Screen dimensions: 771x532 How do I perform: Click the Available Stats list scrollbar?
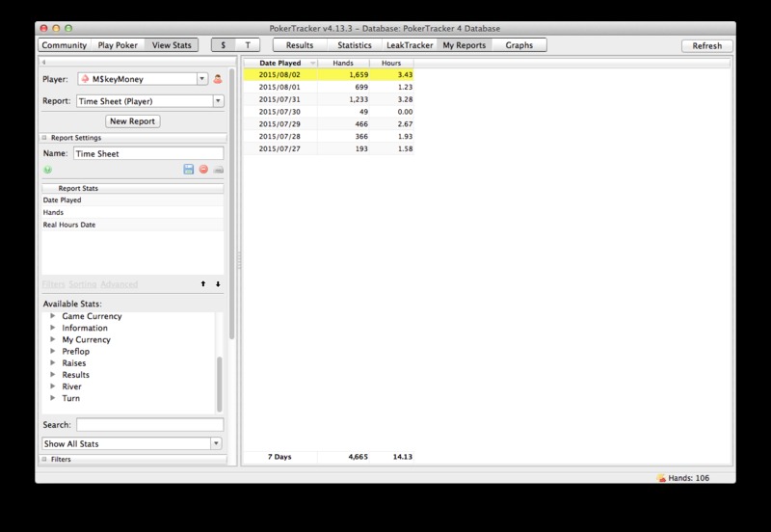pyautogui.click(x=220, y=384)
